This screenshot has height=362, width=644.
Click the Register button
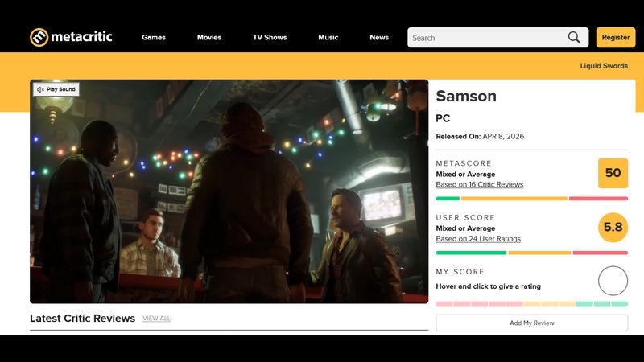click(x=616, y=37)
